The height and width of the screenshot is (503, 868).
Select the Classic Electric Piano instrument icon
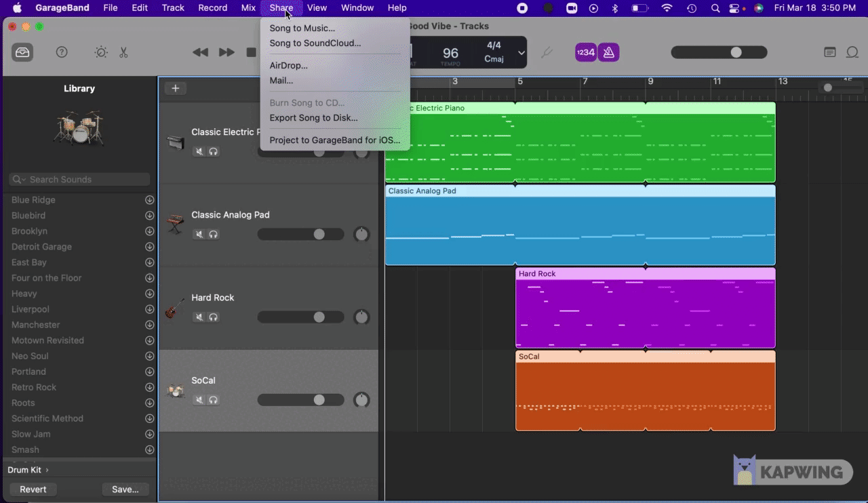[176, 142]
